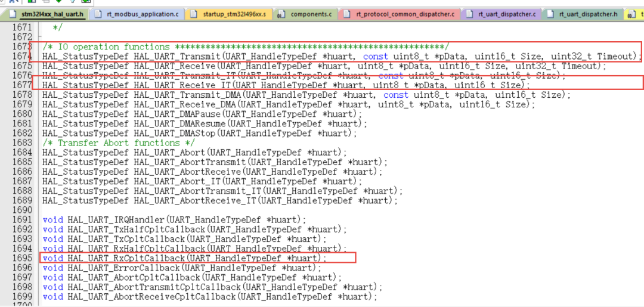The height and width of the screenshot is (307, 644).
Task: Switch to startup_stm32l496xx.s tab
Action: 229,14
